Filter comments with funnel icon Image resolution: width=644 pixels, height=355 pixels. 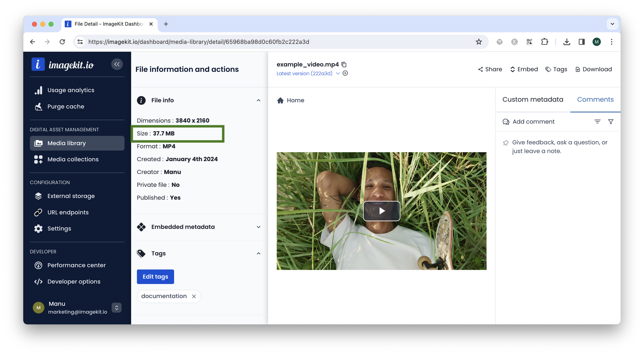(x=611, y=122)
